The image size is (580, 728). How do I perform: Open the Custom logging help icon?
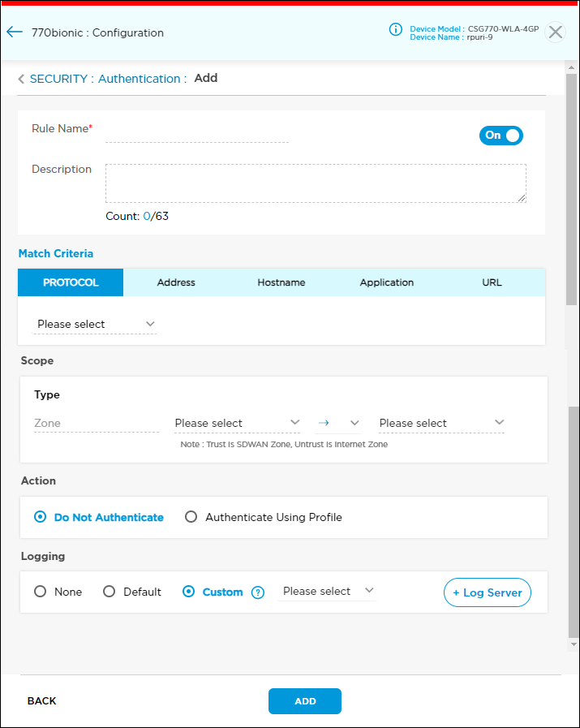coord(257,592)
